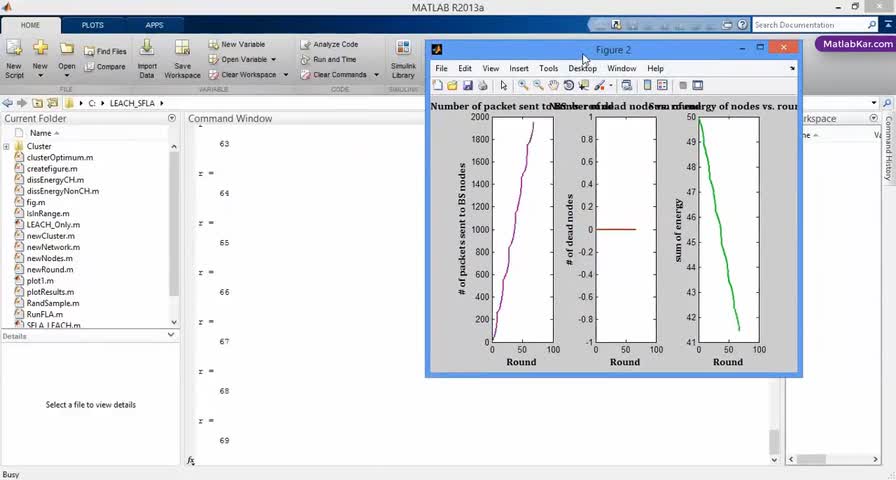The width and height of the screenshot is (896, 480).
Task: Open Edit menu in Figure 2
Action: point(465,69)
